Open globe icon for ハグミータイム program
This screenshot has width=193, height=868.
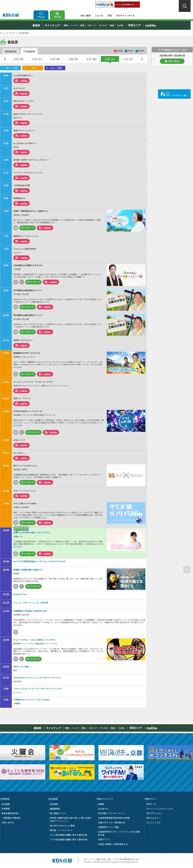pos(15,554)
